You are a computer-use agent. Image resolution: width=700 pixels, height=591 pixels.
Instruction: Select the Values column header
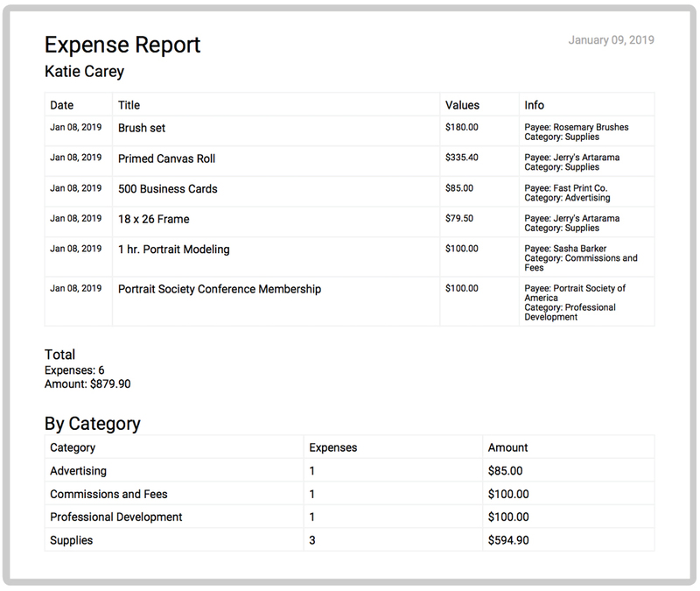[x=462, y=105]
